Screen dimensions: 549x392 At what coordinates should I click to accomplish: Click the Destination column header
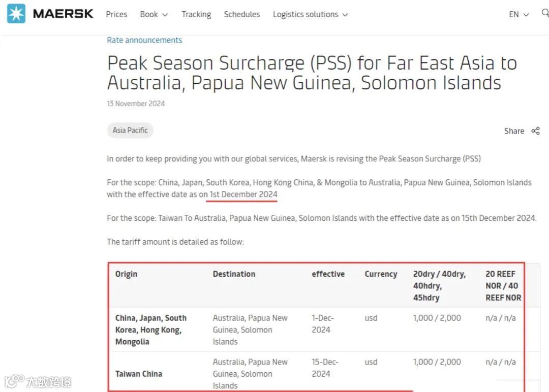point(234,274)
